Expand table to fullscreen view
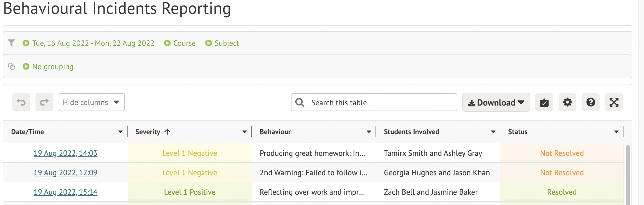This screenshot has width=644, height=205. coord(614,102)
